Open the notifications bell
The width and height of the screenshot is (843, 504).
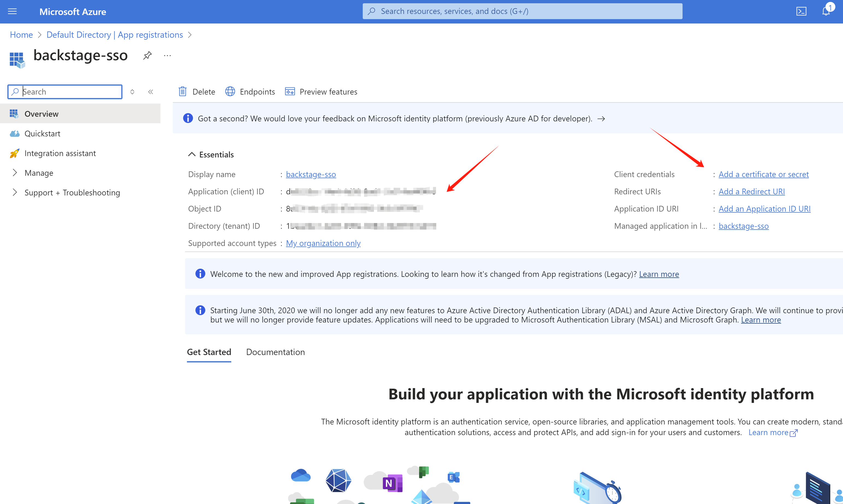(826, 11)
